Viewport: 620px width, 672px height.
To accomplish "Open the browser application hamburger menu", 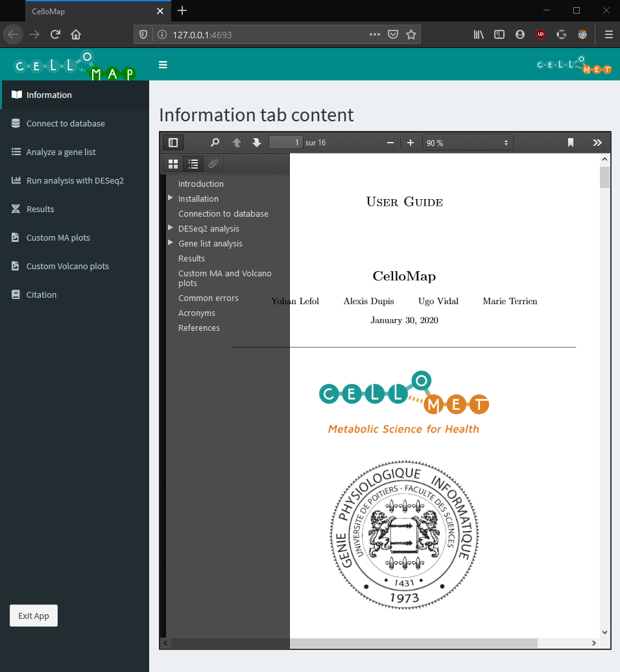I will [x=608, y=35].
